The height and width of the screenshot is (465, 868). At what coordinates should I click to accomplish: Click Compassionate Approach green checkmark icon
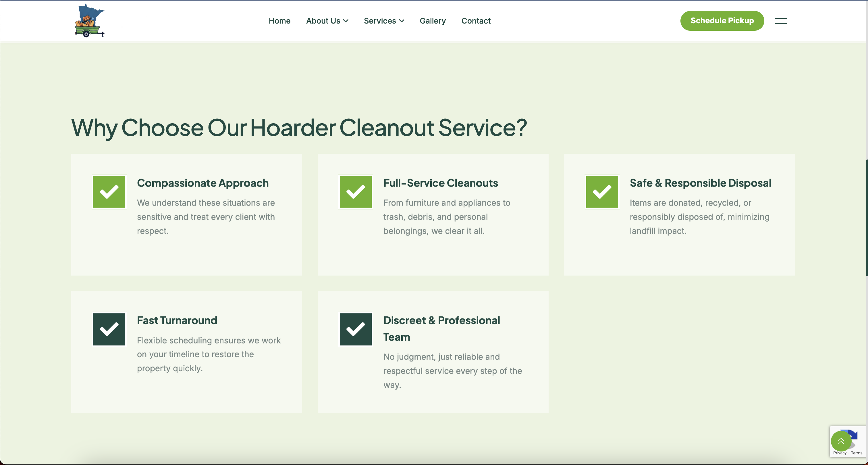click(x=109, y=191)
